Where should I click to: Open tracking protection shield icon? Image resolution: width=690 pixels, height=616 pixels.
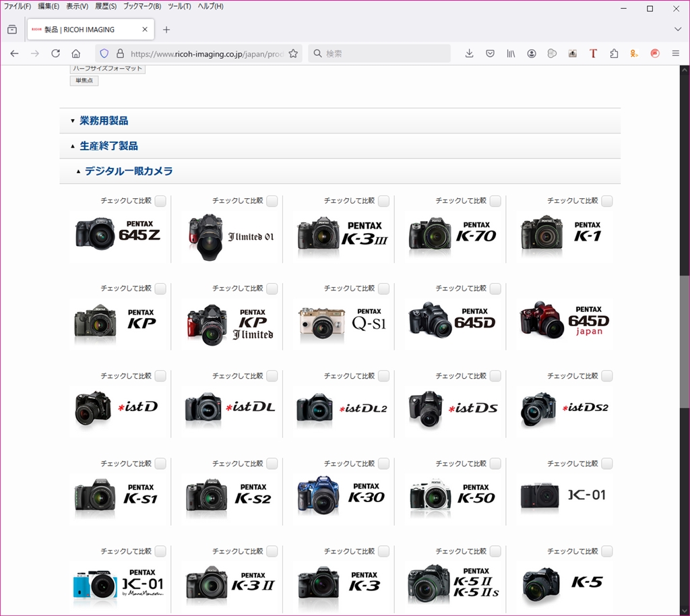click(104, 54)
